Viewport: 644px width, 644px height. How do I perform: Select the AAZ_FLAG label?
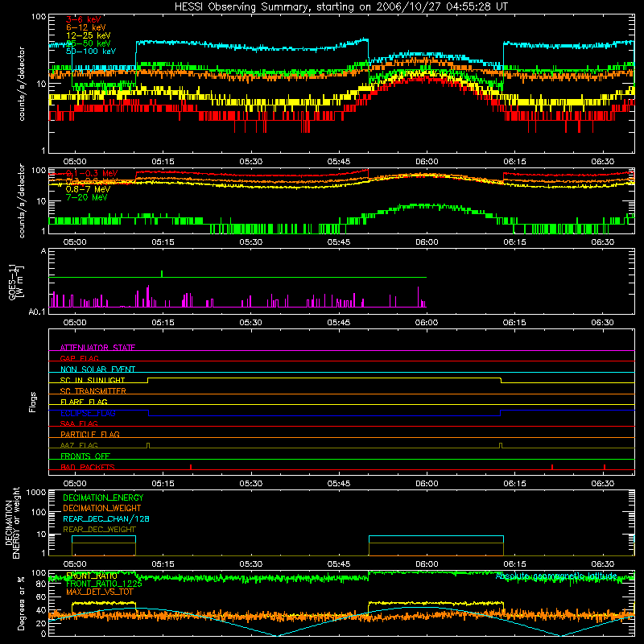tap(79, 445)
